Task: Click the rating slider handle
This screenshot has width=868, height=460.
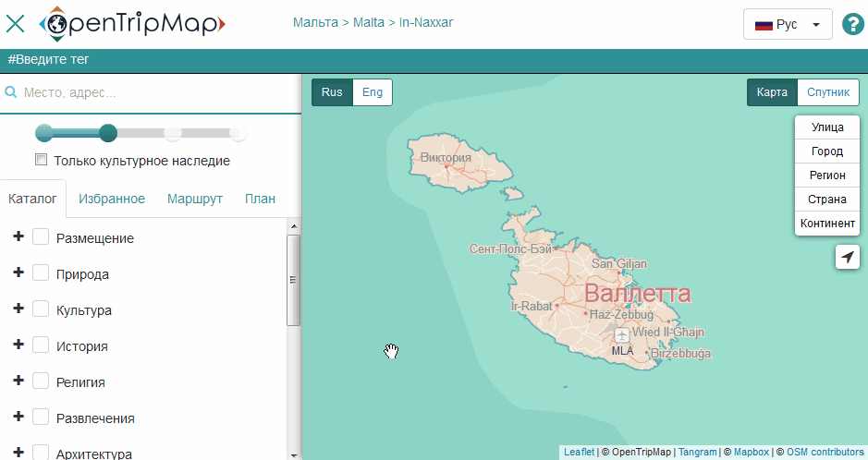Action: click(108, 133)
